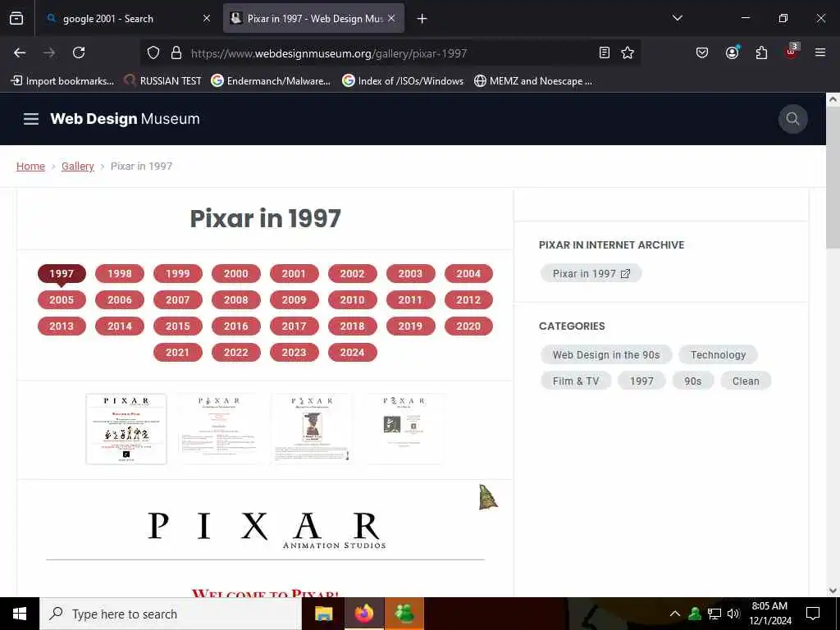Open the Technology category tag

point(718,354)
